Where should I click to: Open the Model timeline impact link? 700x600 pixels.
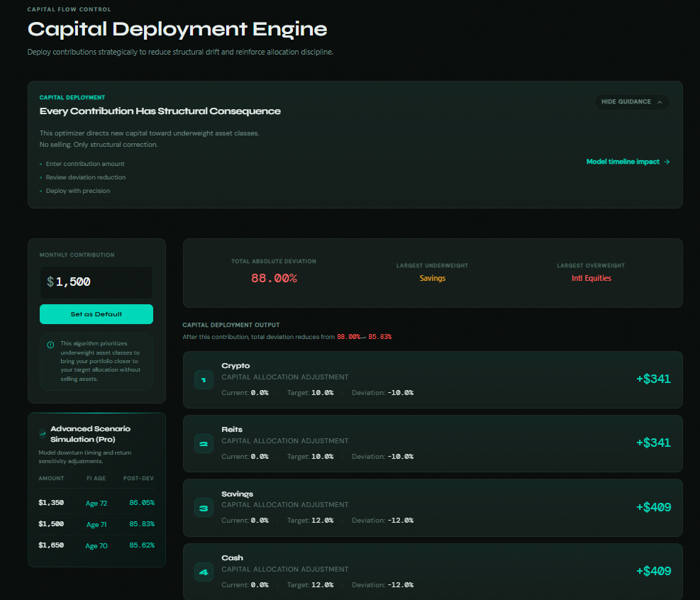click(623, 162)
